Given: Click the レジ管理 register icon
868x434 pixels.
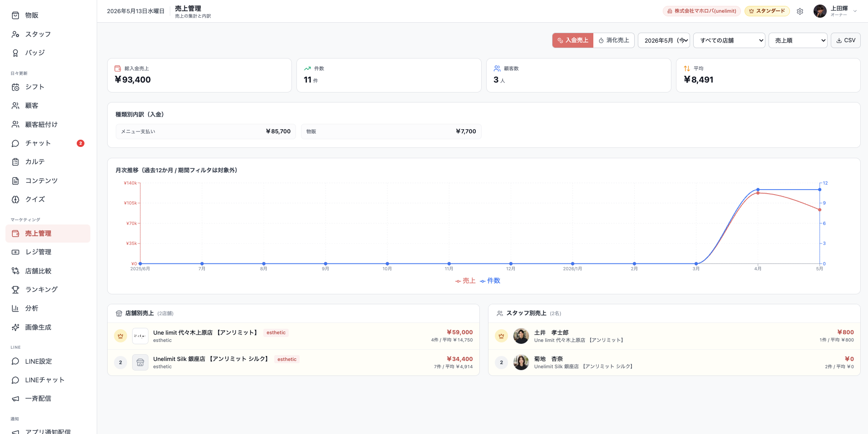Looking at the screenshot, I should pyautogui.click(x=15, y=252).
